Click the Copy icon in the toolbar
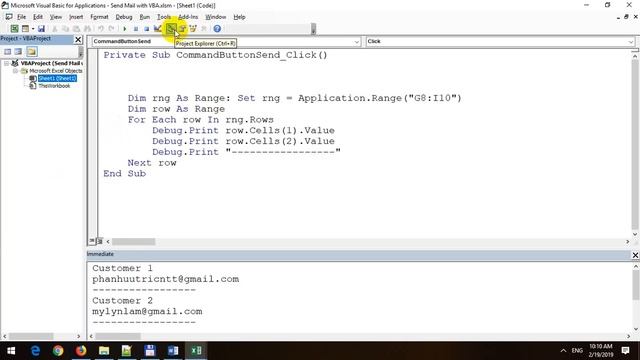Screen dimensions: 640x360 coord(65,29)
